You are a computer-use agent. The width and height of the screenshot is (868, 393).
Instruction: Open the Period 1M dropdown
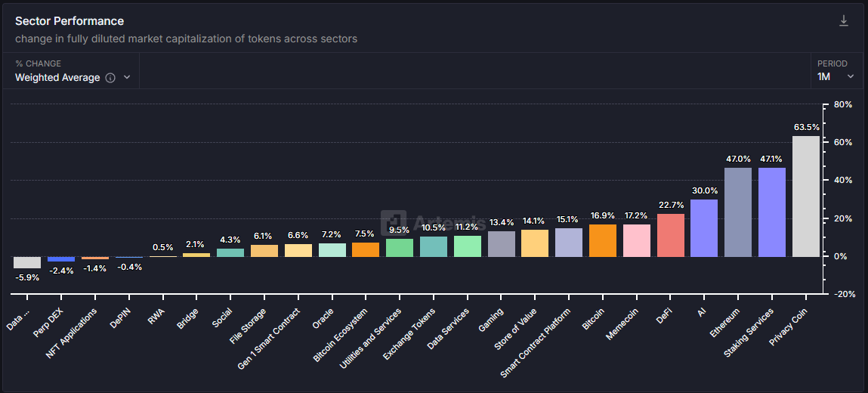[836, 77]
